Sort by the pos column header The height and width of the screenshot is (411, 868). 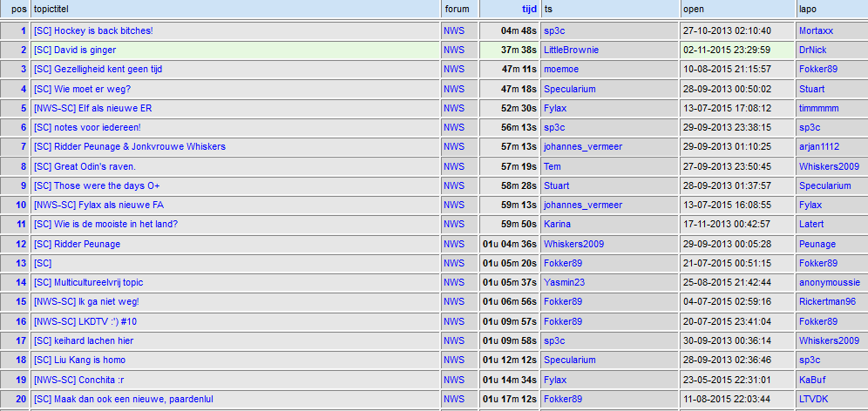point(19,9)
